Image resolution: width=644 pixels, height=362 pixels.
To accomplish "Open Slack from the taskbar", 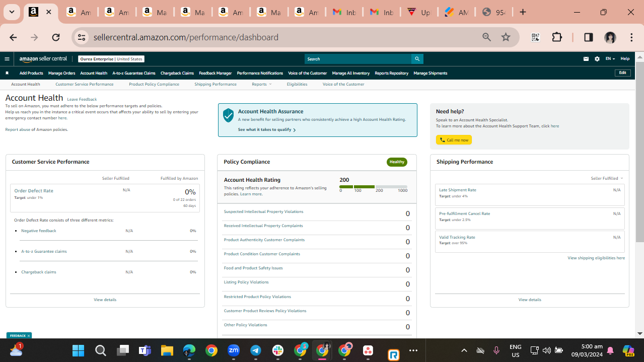I will pos(278,350).
